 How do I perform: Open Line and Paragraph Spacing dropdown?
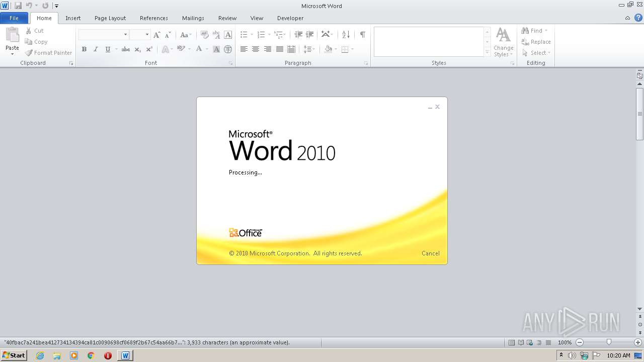(x=309, y=49)
